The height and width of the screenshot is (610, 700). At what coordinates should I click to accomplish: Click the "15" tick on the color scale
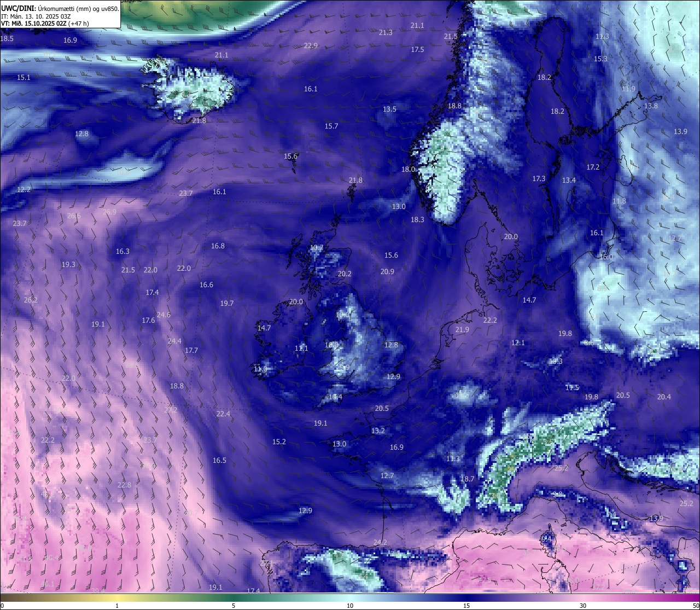click(x=466, y=606)
